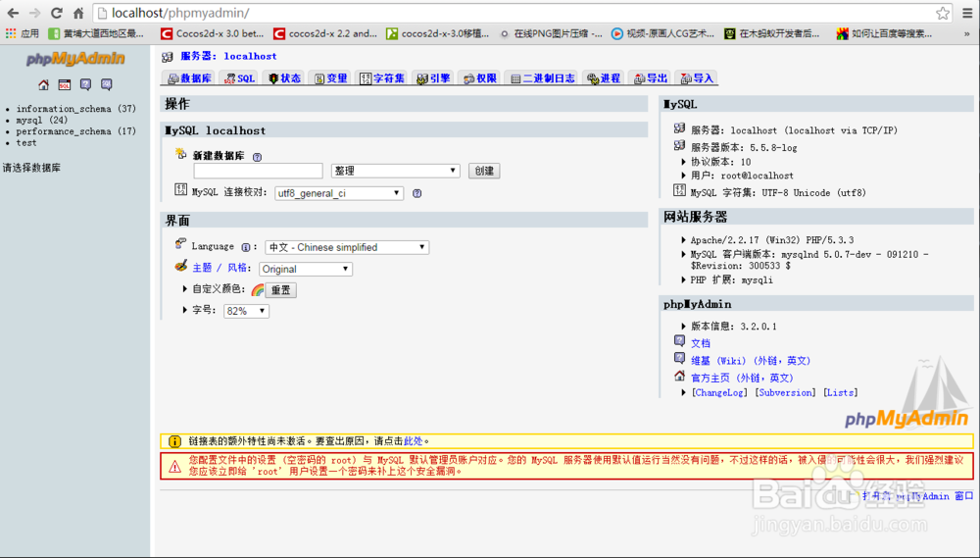Click help icon next to connection collation

pyautogui.click(x=416, y=193)
